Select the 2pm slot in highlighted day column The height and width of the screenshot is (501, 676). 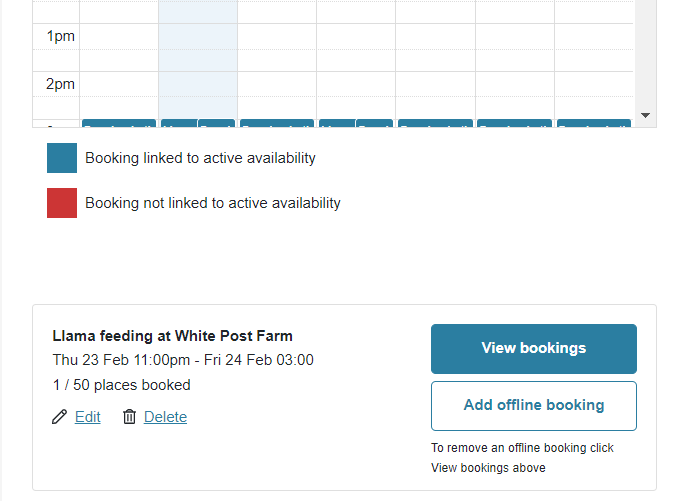(198, 95)
